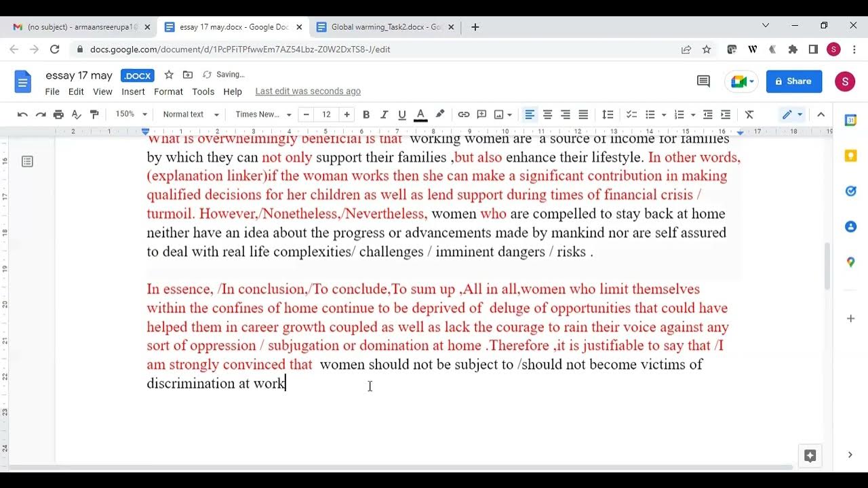Toggle underline formatting
The image size is (868, 488).
(x=402, y=115)
